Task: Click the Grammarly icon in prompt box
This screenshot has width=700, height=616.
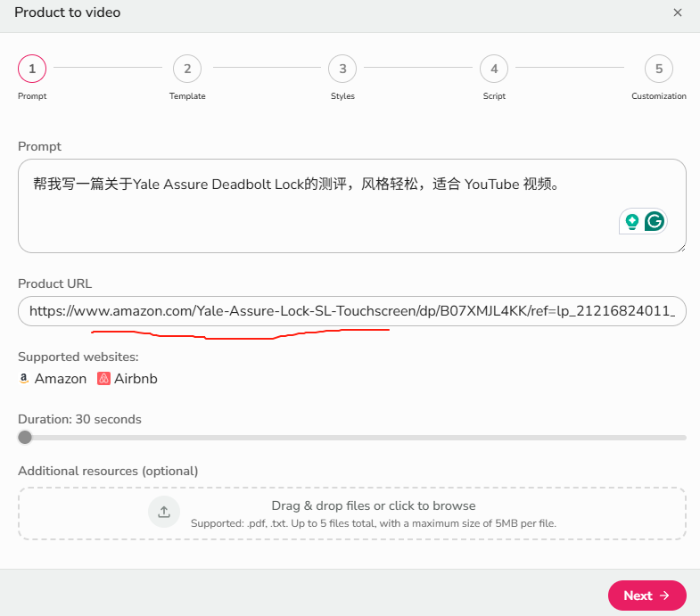Action: click(x=655, y=221)
